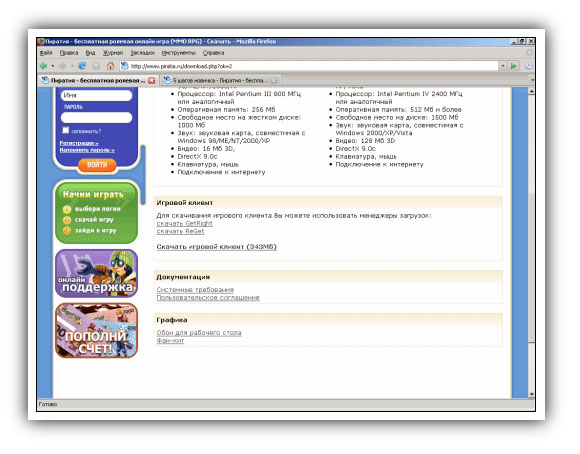580x454 pixels.
Task: Toggle the 'запомнить?' checkbox
Action: pos(65,130)
